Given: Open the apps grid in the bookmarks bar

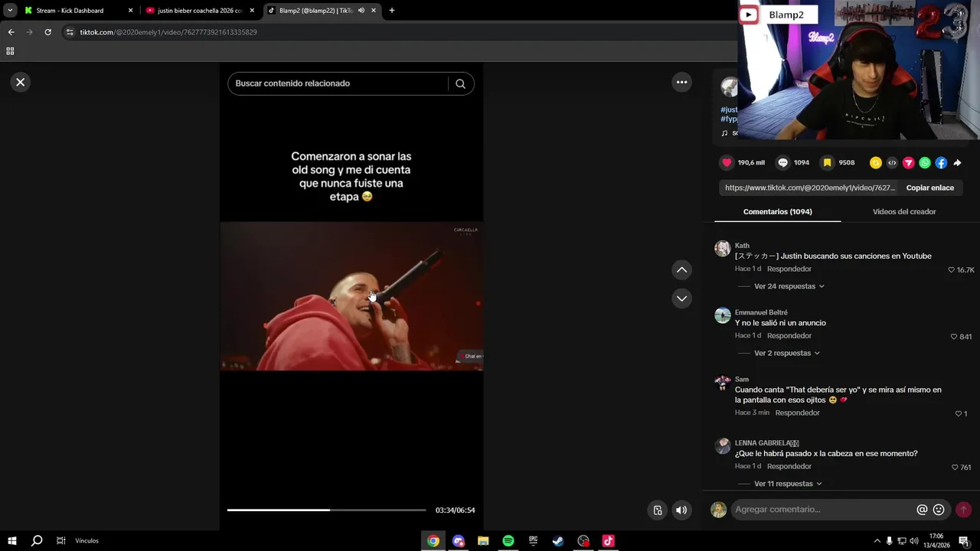Looking at the screenshot, I should [x=10, y=51].
